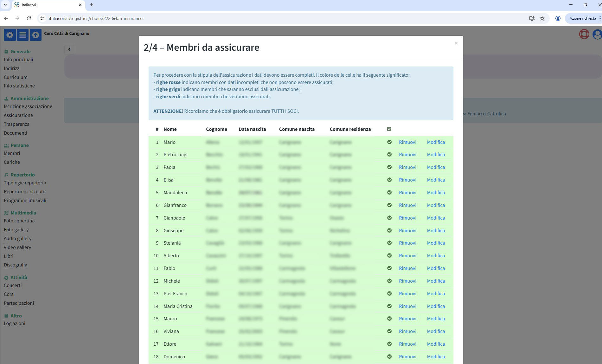The image size is (602, 364).
Task: Toggle the green check for Mario
Action: coord(389,142)
